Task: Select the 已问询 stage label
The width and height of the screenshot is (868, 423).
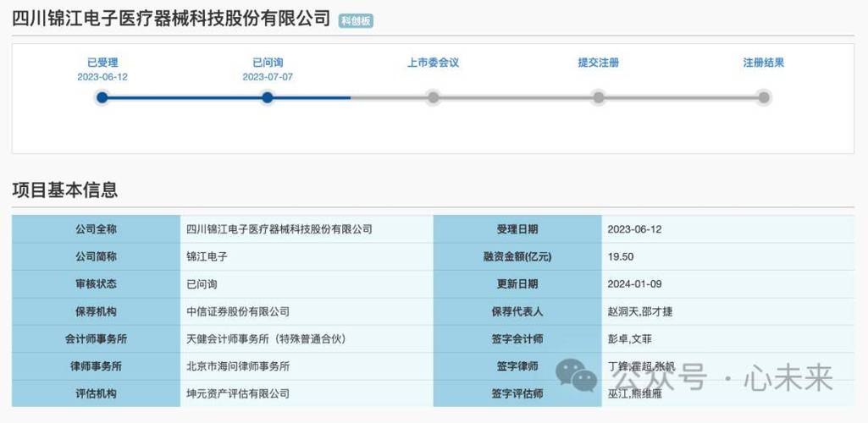Action: [x=268, y=63]
